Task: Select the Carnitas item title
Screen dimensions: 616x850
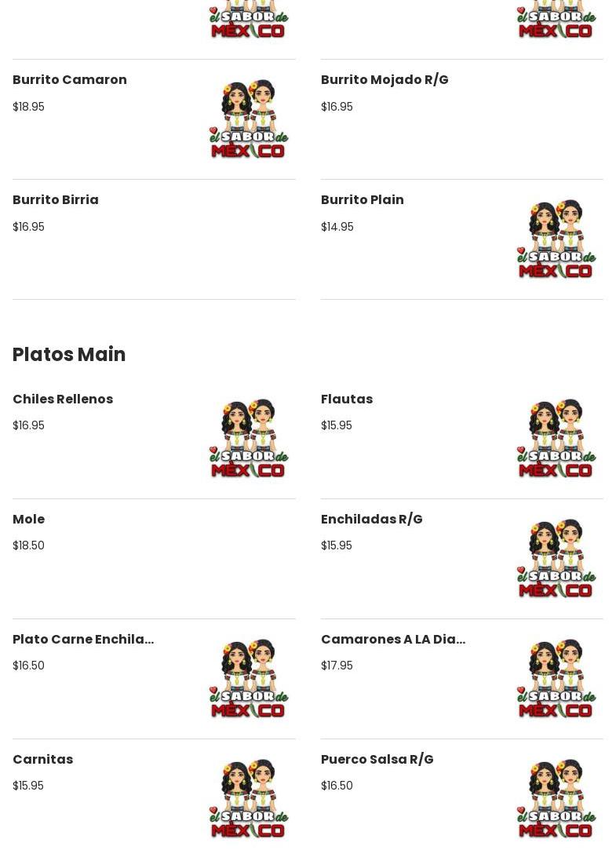Action: pyautogui.click(x=43, y=760)
